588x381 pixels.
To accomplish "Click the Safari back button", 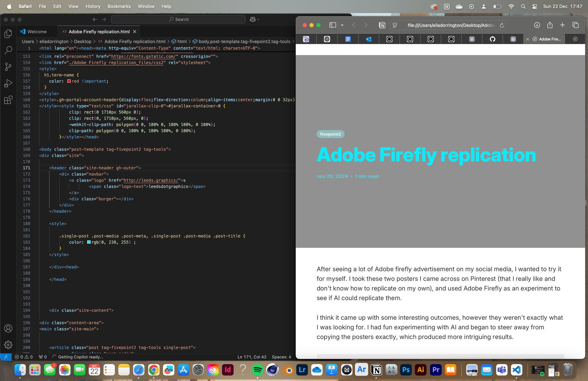I will pyautogui.click(x=354, y=25).
